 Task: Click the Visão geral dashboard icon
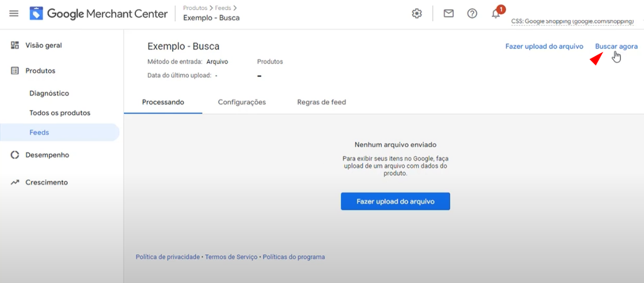point(15,45)
